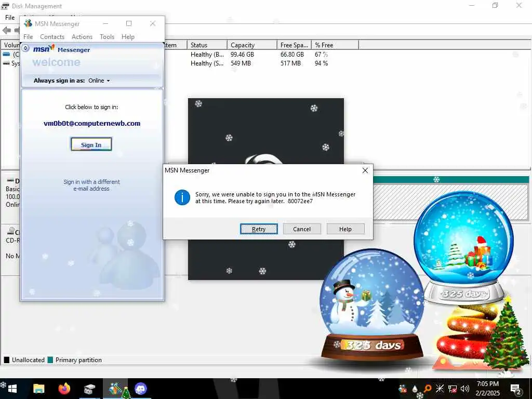Click the 94 % free value

(x=321, y=63)
